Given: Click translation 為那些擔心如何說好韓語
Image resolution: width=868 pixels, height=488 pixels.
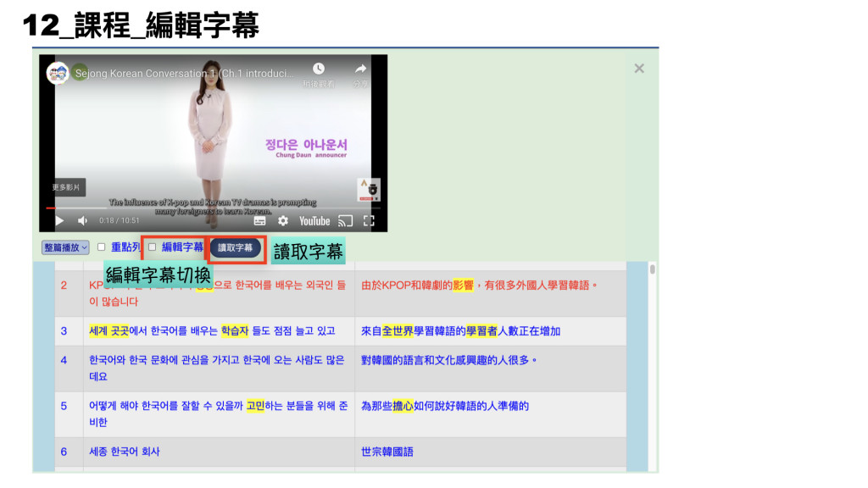Looking at the screenshot, I should tap(424, 406).
